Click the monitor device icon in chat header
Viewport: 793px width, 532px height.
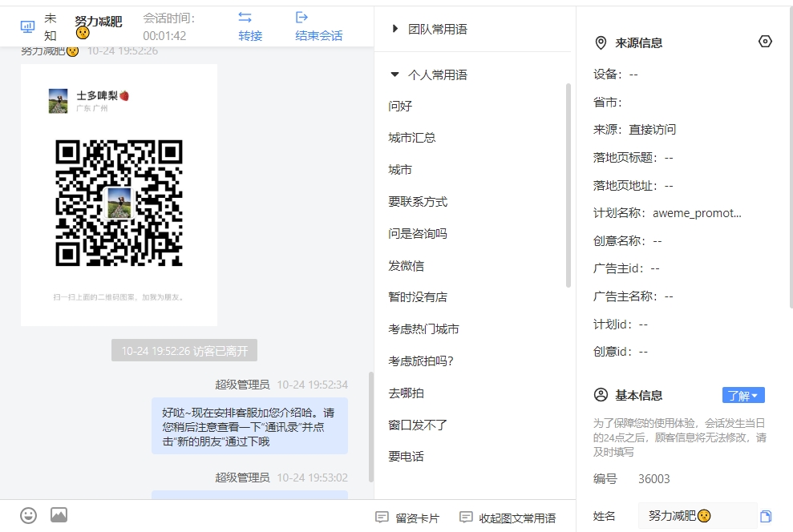pos(27,26)
